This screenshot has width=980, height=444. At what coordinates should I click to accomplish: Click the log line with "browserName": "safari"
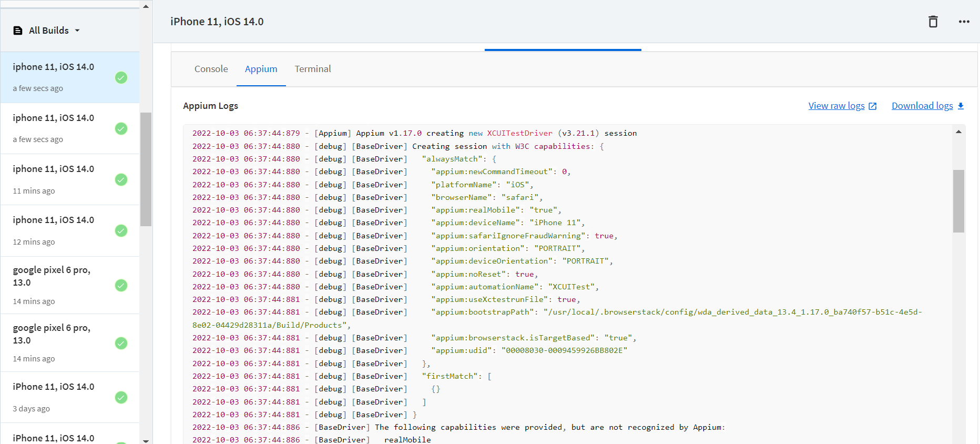click(367, 197)
